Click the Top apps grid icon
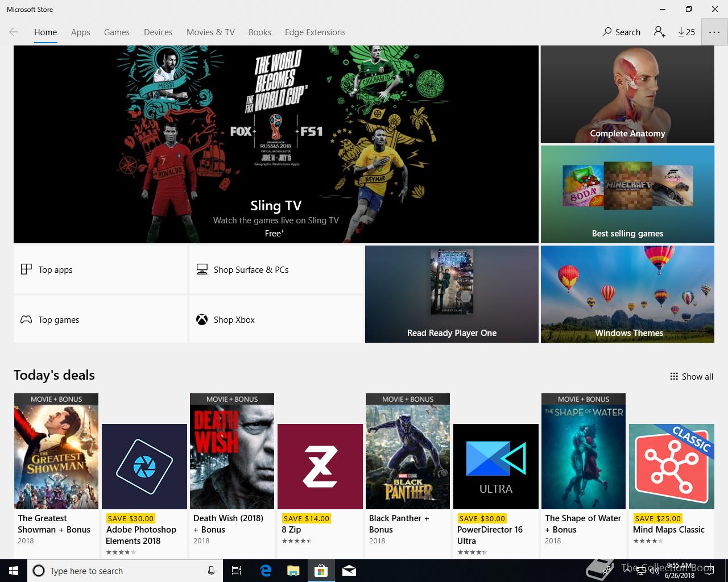This screenshot has height=582, width=728. click(26, 269)
